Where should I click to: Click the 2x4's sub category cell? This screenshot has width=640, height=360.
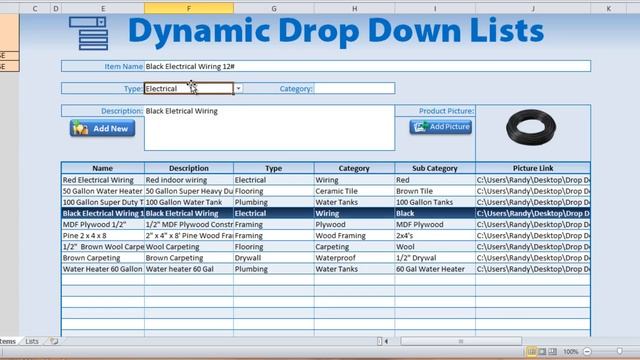(435, 236)
